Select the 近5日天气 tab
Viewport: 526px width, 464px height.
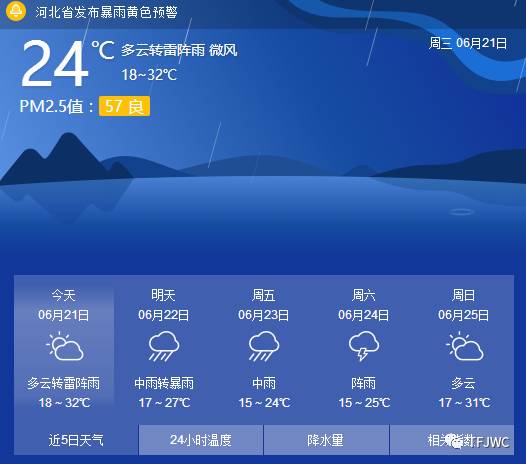(76, 440)
